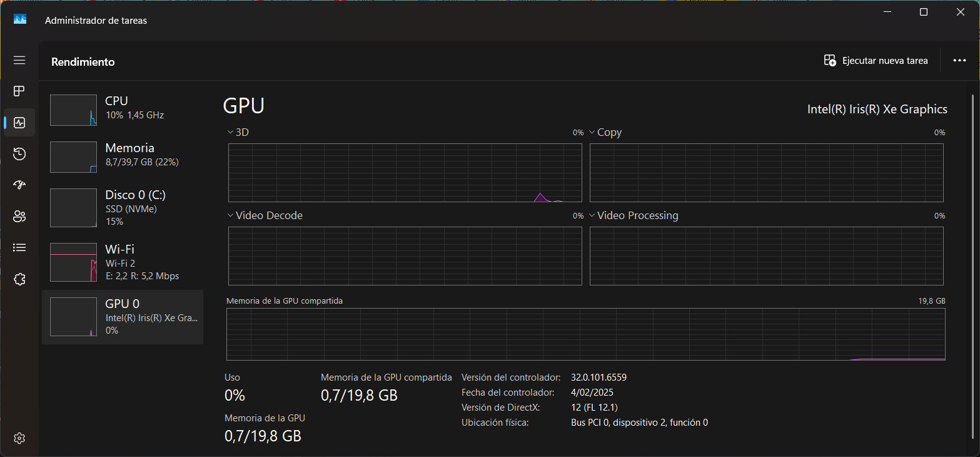Select the GPU 0 entry
The width and height of the screenshot is (980, 457).
(x=123, y=317)
